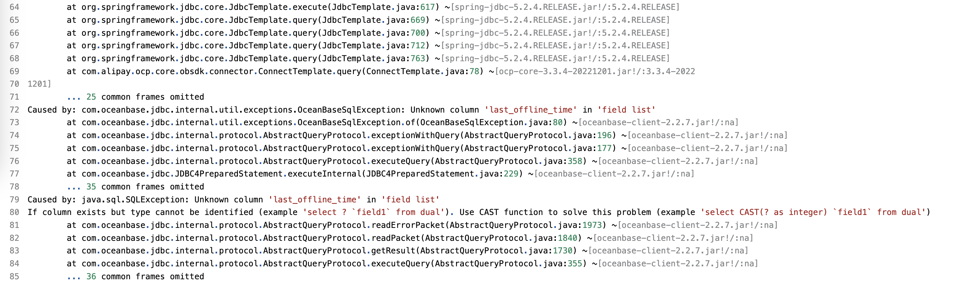This screenshot has width=980, height=283.
Task: Click red 'last_offline_time' on line 72
Action: pyautogui.click(x=531, y=110)
